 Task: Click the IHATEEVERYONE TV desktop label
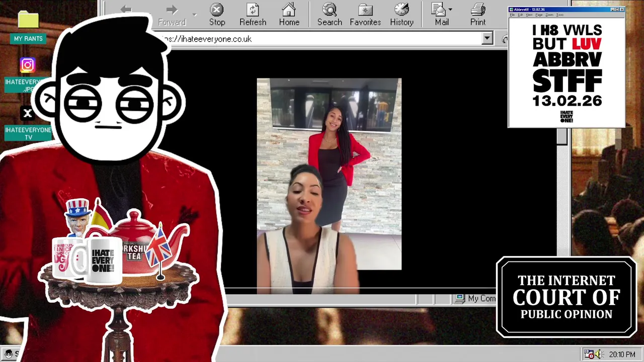28,133
